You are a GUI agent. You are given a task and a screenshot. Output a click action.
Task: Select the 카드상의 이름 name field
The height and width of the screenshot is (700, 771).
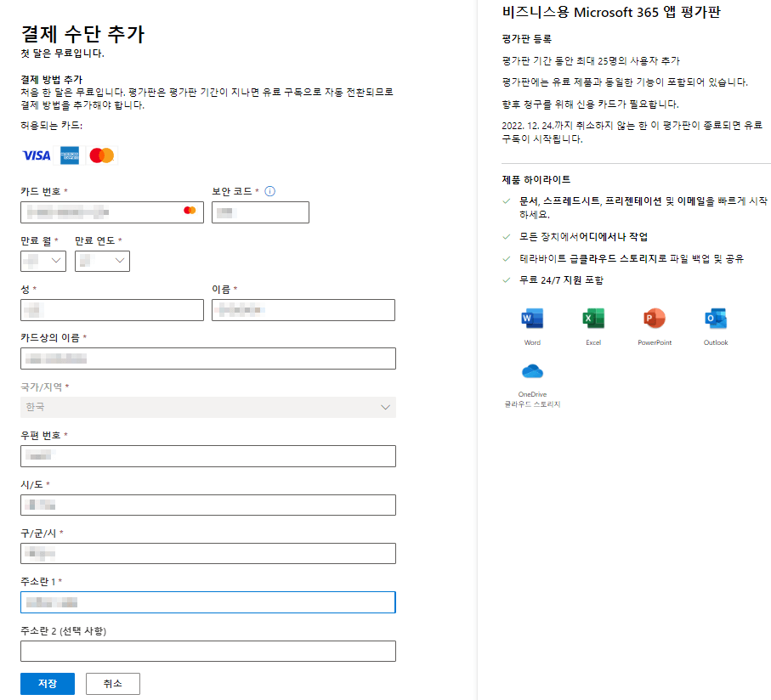coord(207,358)
